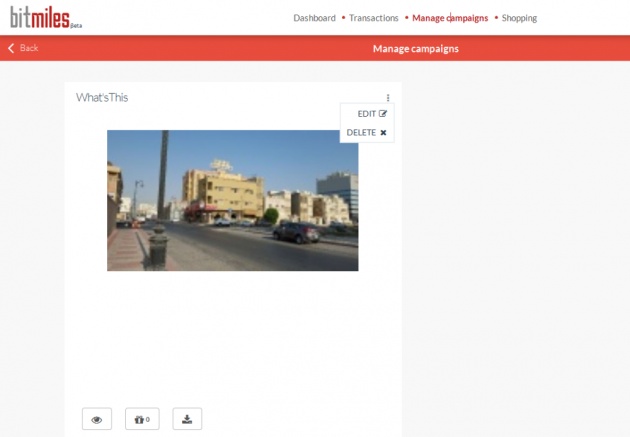Click the eye preview button
The image size is (630, 437).
point(97,419)
